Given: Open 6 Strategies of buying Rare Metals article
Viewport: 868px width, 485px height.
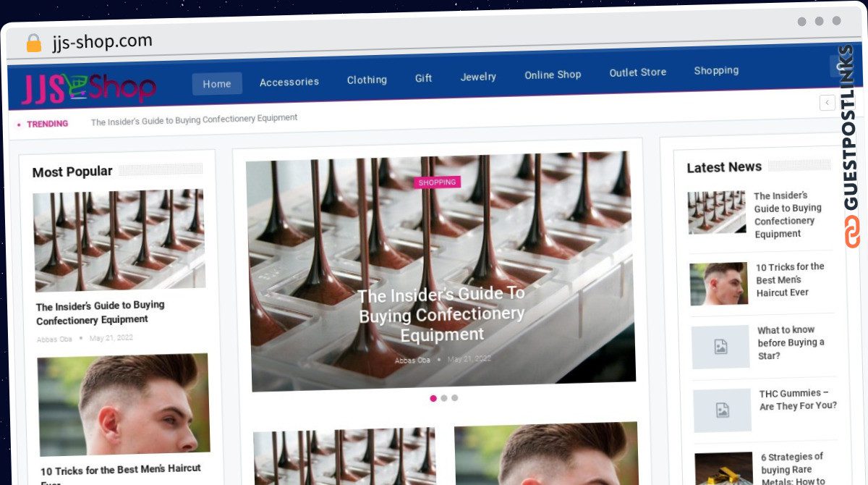Looking at the screenshot, I should coord(793,469).
